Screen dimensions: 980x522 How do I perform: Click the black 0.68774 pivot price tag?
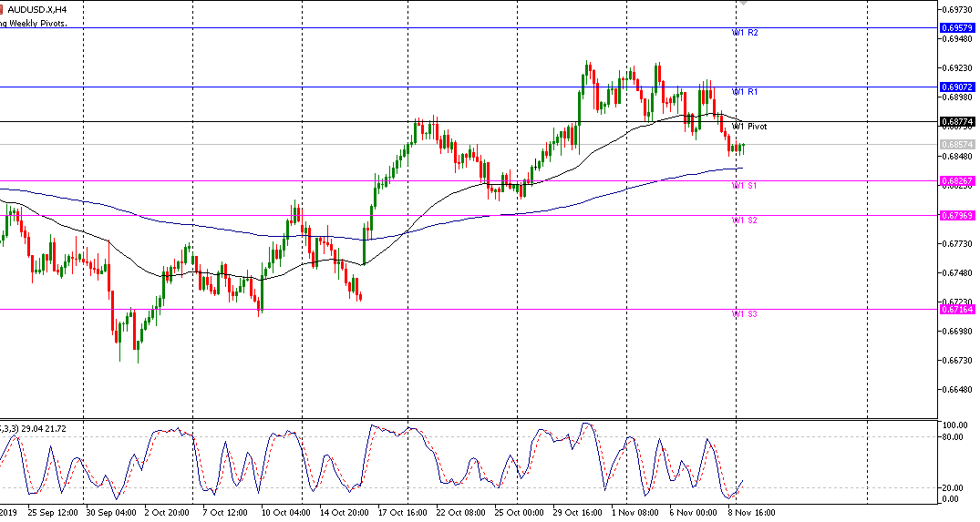[957, 122]
